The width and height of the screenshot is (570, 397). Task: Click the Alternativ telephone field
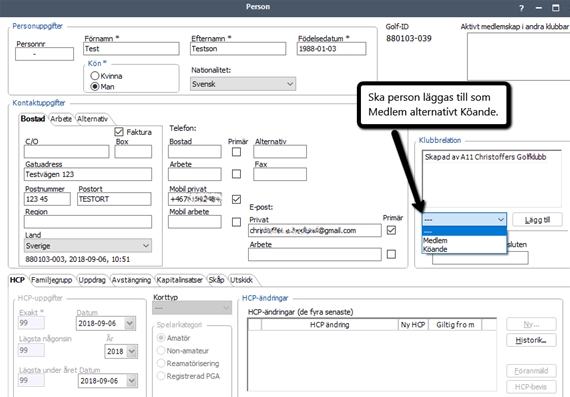pyautogui.click(x=280, y=152)
